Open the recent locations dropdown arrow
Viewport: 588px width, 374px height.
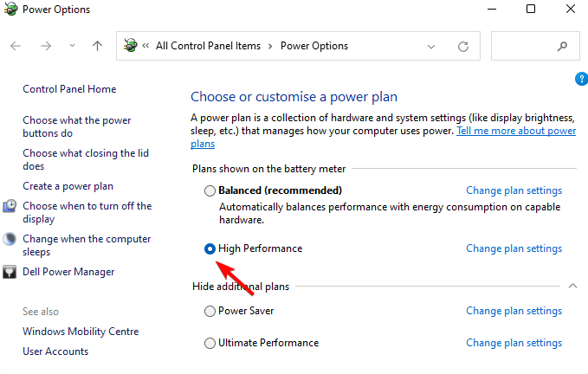72,46
